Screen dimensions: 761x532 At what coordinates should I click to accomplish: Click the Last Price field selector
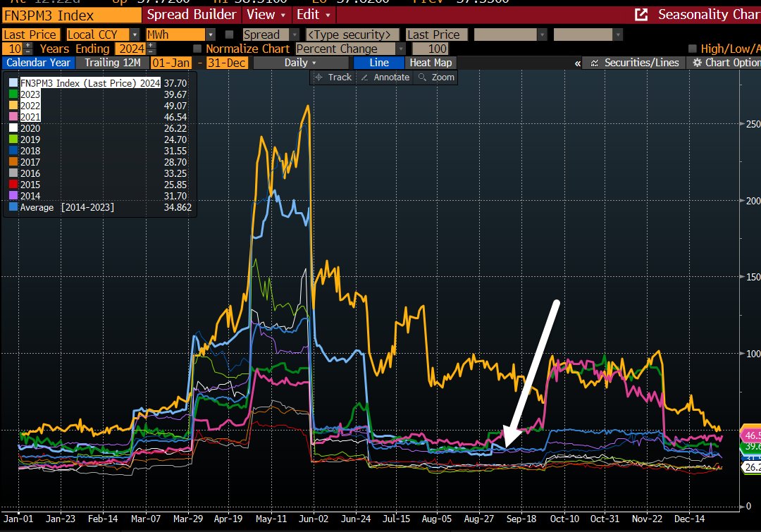31,35
